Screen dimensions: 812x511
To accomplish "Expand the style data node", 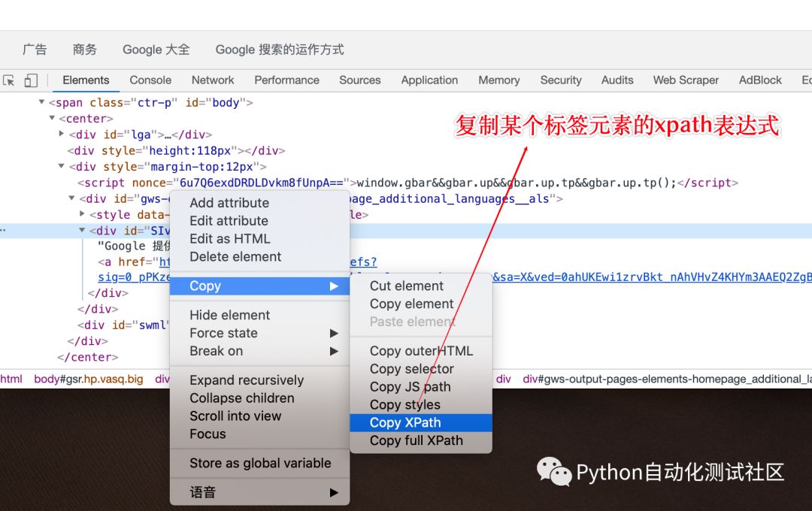I will coord(82,213).
